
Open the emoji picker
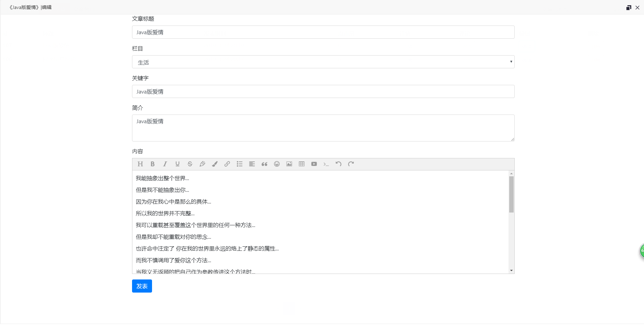pyautogui.click(x=277, y=164)
